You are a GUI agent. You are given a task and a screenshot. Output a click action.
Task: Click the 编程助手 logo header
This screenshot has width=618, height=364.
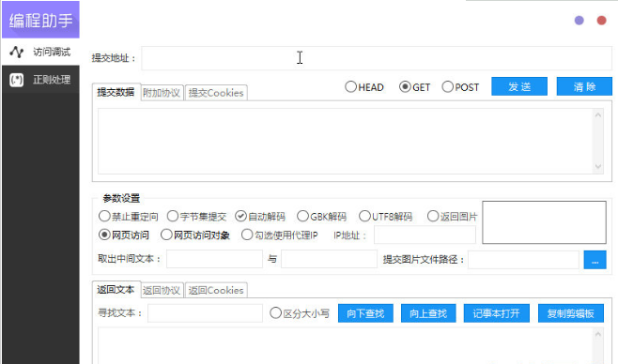[x=40, y=20]
